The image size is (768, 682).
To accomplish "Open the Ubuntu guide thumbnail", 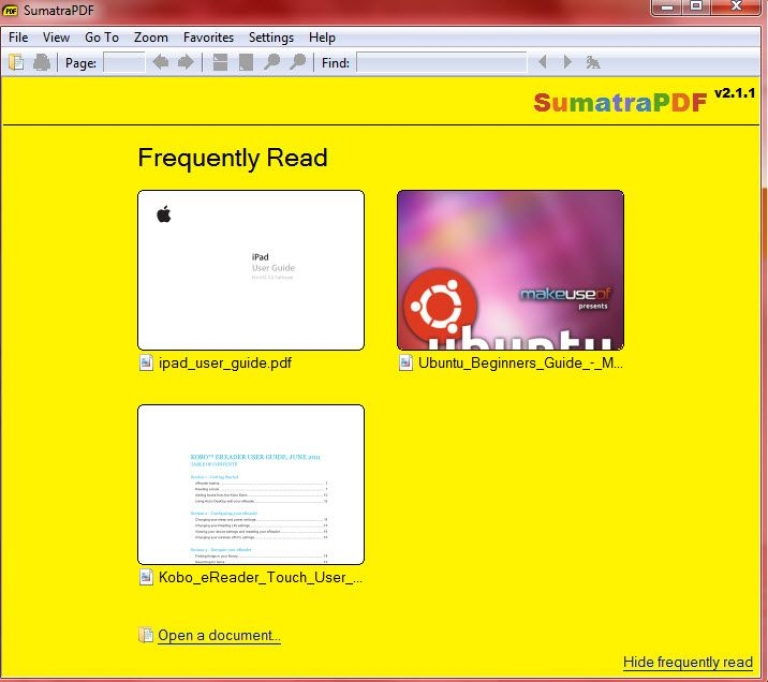I will (x=510, y=270).
